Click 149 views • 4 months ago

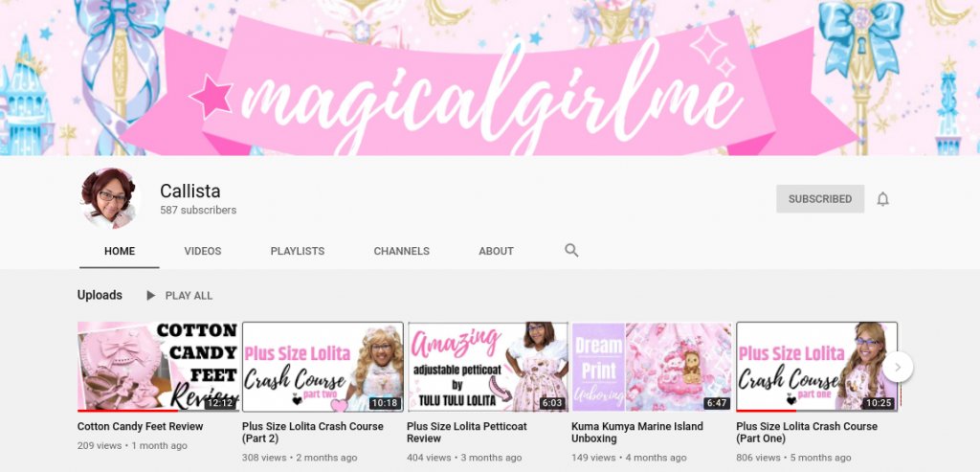[629, 458]
